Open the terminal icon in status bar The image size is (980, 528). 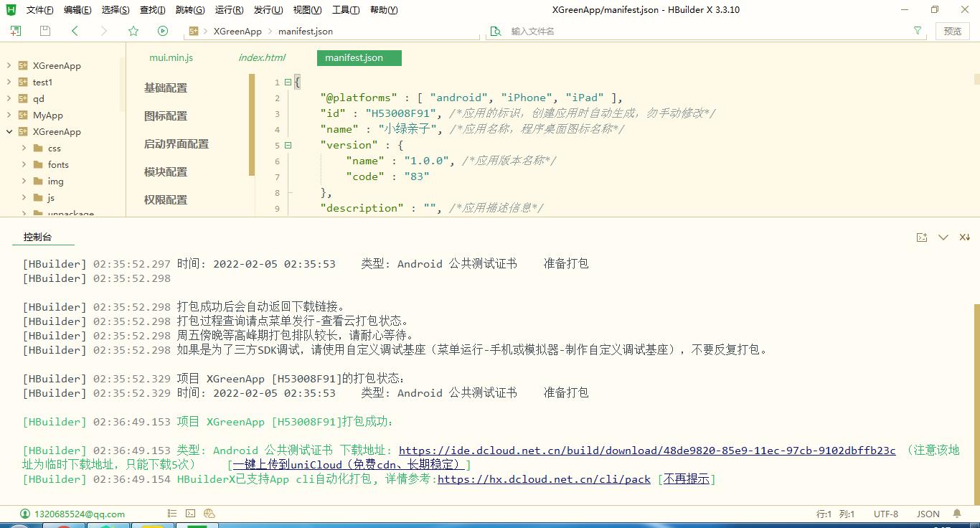click(x=190, y=514)
